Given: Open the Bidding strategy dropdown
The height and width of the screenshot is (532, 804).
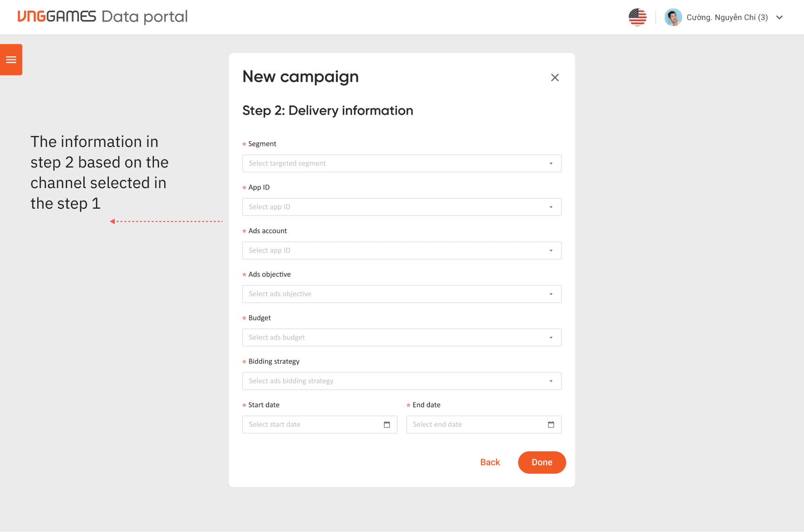Looking at the screenshot, I should coord(402,381).
